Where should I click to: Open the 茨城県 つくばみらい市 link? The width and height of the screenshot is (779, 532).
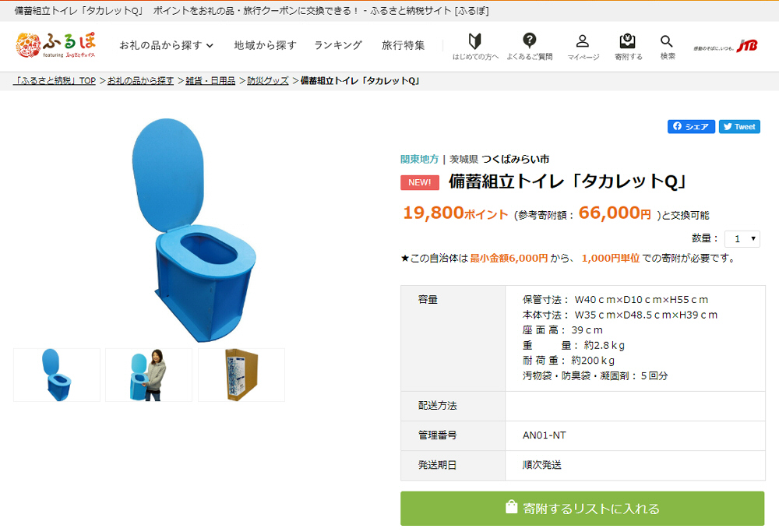(499, 159)
